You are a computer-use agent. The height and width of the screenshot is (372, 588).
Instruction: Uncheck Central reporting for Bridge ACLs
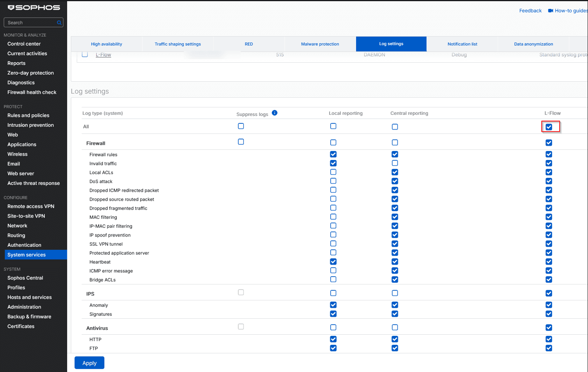(x=395, y=279)
